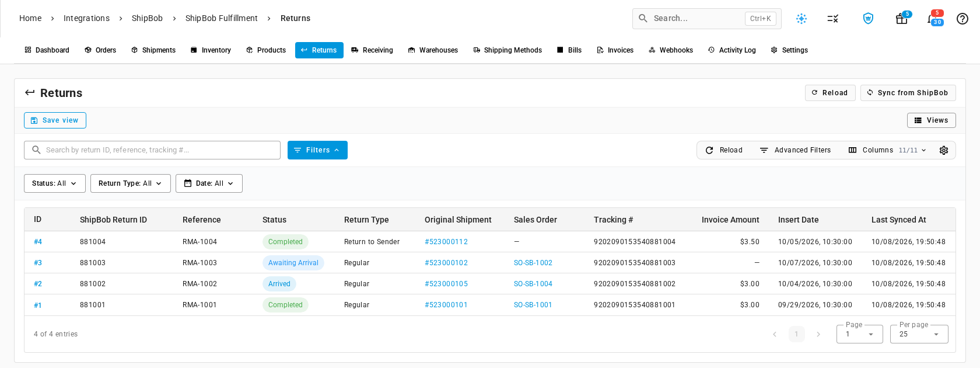Image resolution: width=980 pixels, height=368 pixels.
Task: Go to ShipBob Fulfillment breadcrumb
Action: point(222,18)
